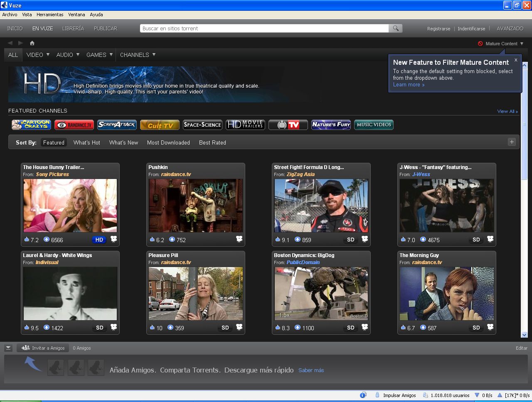Click the Invitar a Amigos button
This screenshot has width=532, height=402.
coord(43,348)
